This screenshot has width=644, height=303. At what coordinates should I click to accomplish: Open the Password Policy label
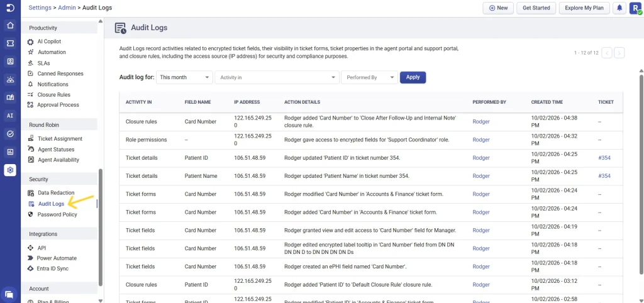(x=57, y=214)
